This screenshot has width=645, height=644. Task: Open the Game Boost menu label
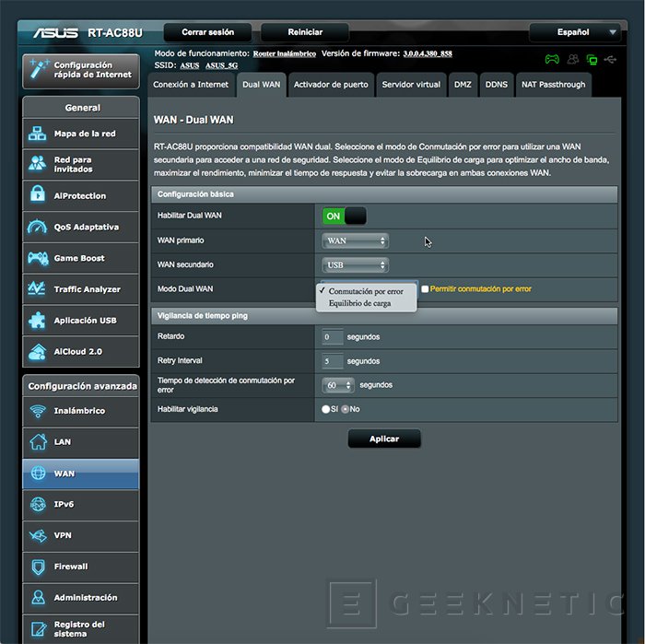[79, 258]
